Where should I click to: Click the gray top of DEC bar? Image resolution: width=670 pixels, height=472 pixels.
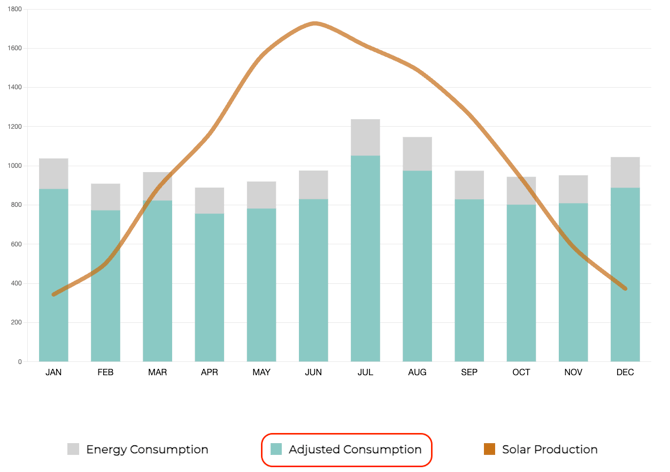[x=625, y=172]
